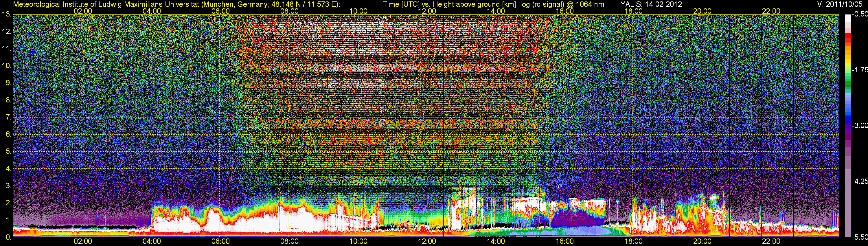Click the 04:00 label on the top time axis
This screenshot has width=868, height=246.
click(152, 11)
